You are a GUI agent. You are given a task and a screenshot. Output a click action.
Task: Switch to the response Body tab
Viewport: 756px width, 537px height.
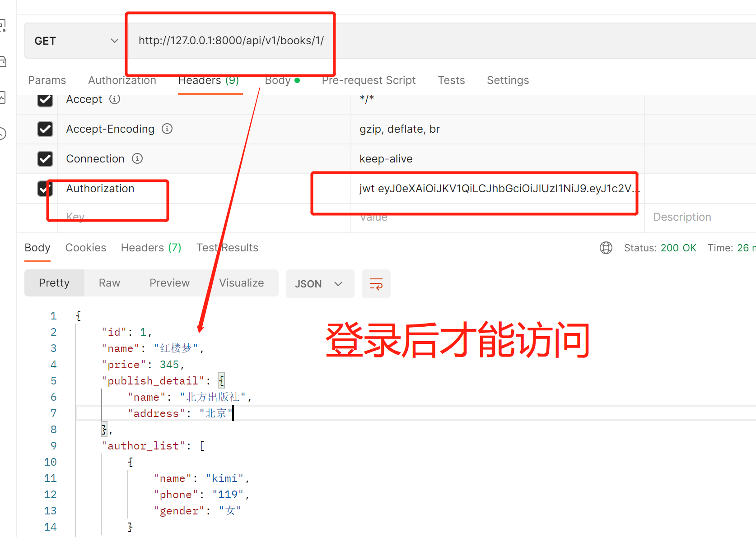(x=37, y=248)
